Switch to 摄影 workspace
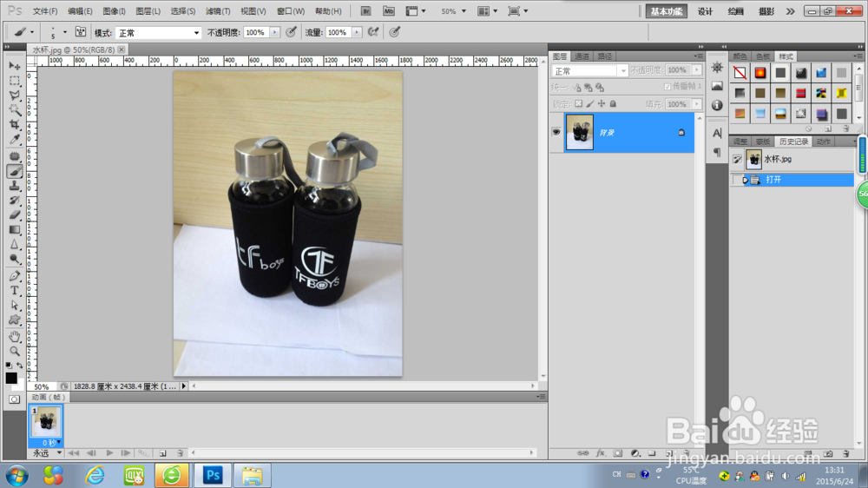 (x=766, y=11)
